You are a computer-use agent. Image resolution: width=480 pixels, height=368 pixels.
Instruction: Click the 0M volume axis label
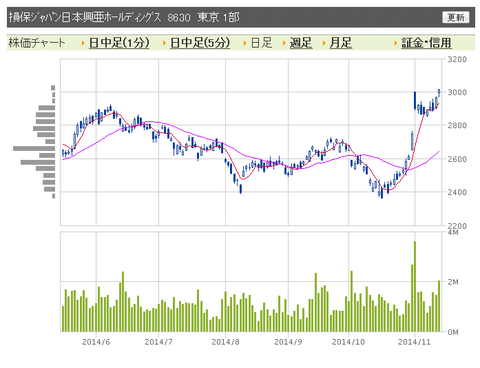(453, 332)
